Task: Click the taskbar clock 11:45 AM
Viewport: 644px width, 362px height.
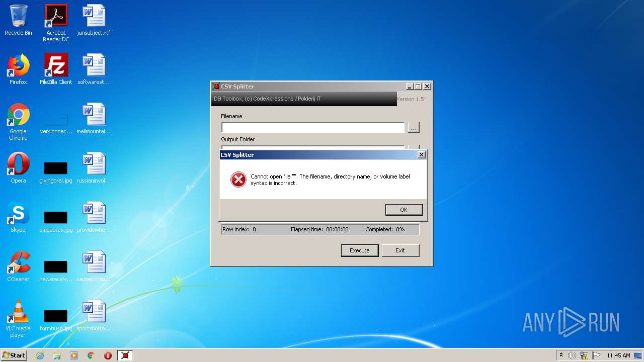Action: tap(618, 355)
